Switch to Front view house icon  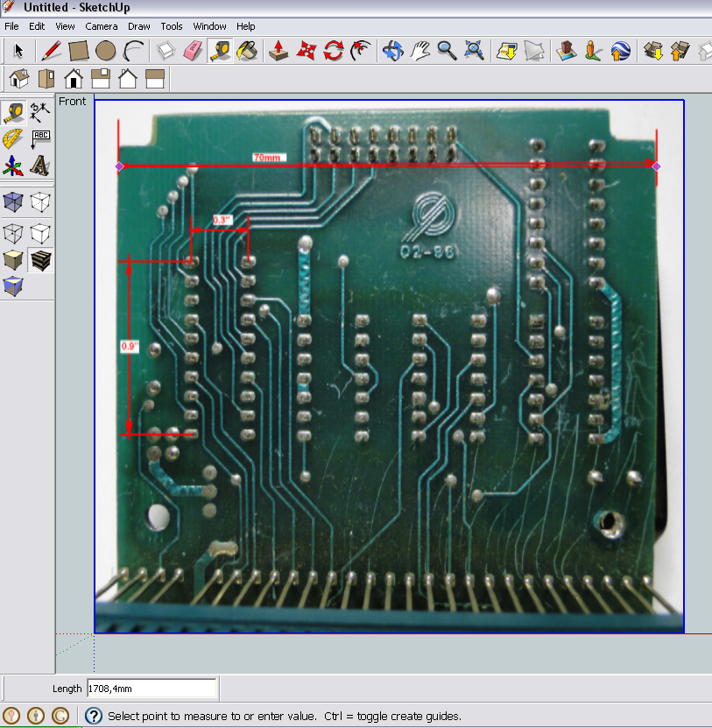74,79
